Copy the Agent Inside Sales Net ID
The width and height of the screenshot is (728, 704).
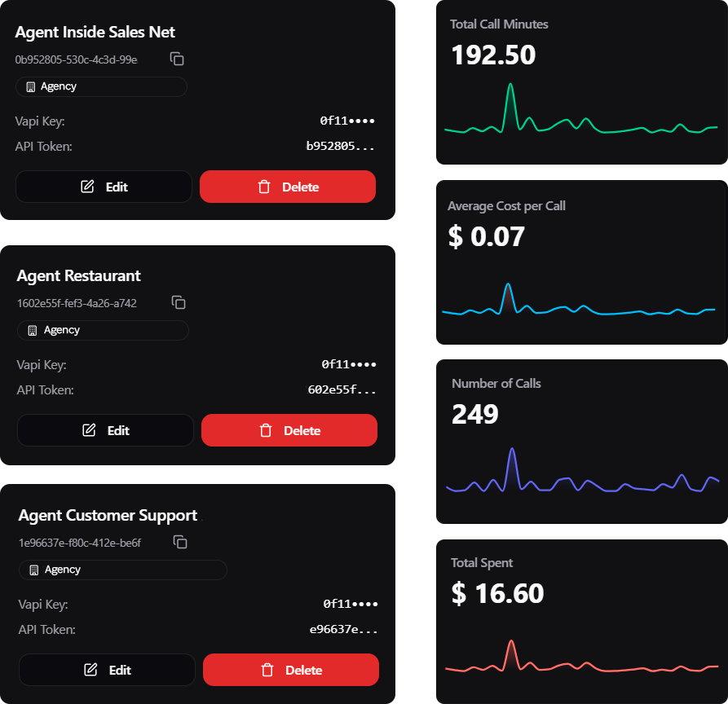[177, 59]
